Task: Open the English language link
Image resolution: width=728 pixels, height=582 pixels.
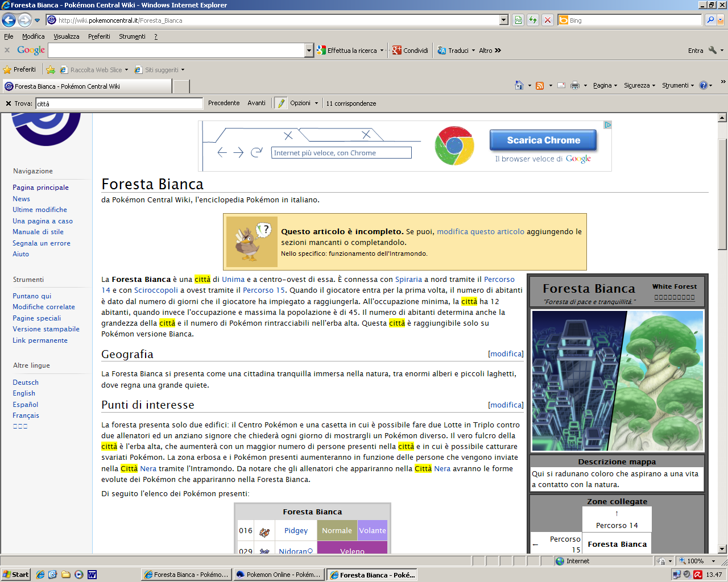Action: [24, 393]
